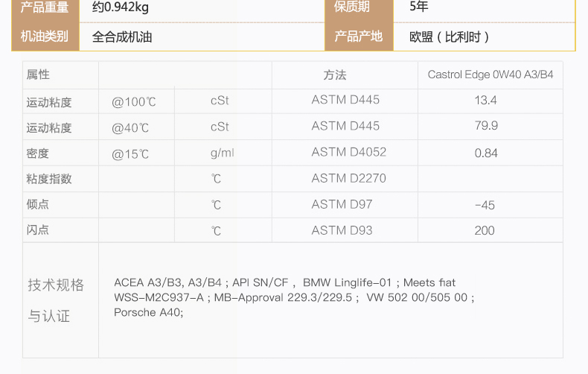
Task: Click the ASTM D4052 method cell
Action: tap(349, 152)
